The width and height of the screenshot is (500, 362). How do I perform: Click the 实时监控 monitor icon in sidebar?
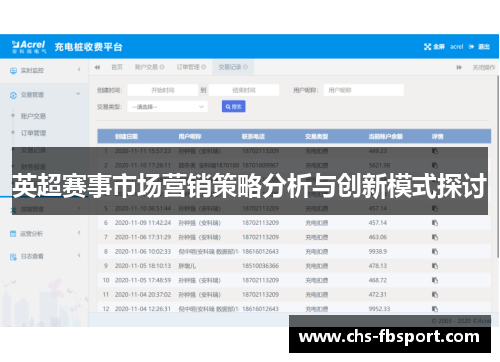[x=13, y=71]
